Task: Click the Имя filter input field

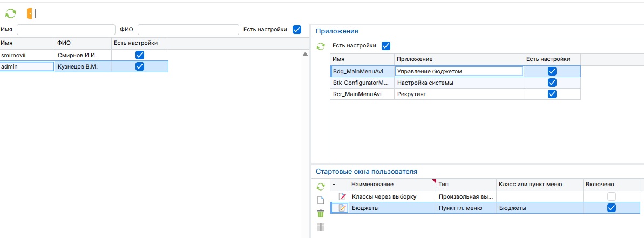Action: (x=66, y=30)
